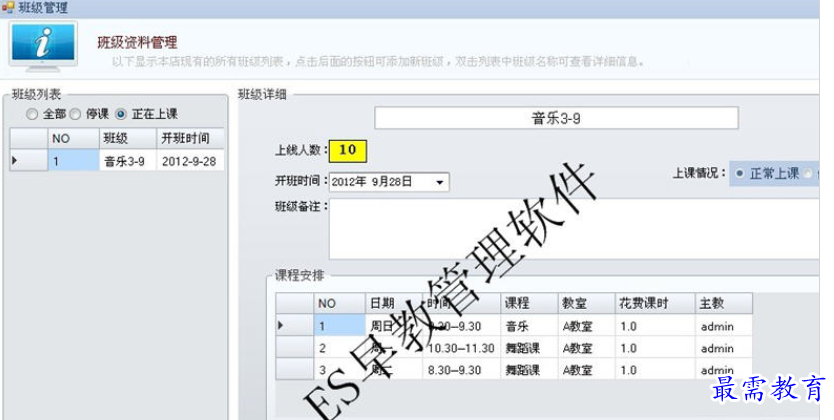Click the NO cell 1 in class list
The width and height of the screenshot is (834, 420).
point(73,161)
